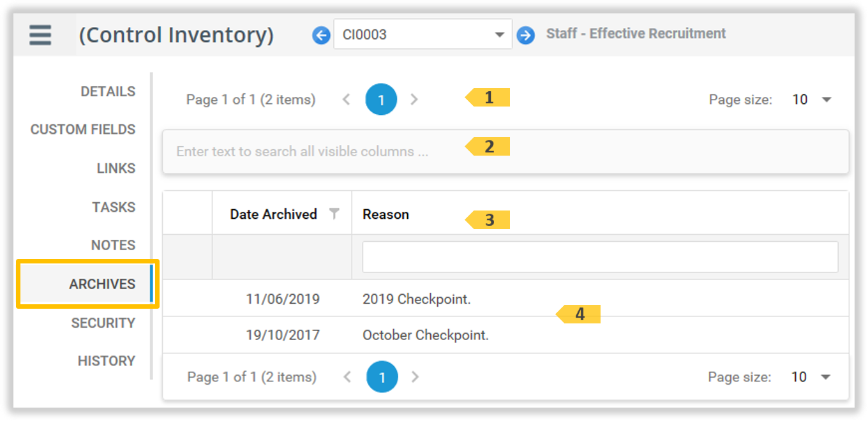Click the next page chevron above the grid
Image resolution: width=868 pixels, height=421 pixels.
pyautogui.click(x=414, y=100)
